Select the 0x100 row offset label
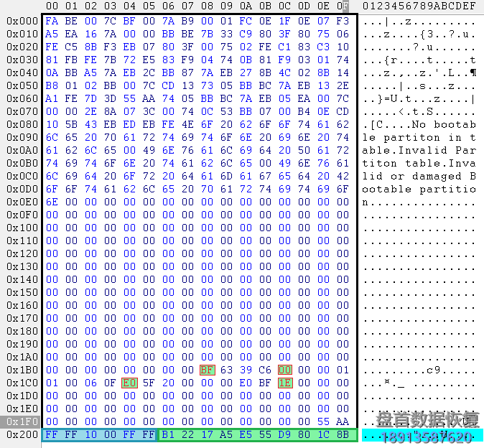 22,228
